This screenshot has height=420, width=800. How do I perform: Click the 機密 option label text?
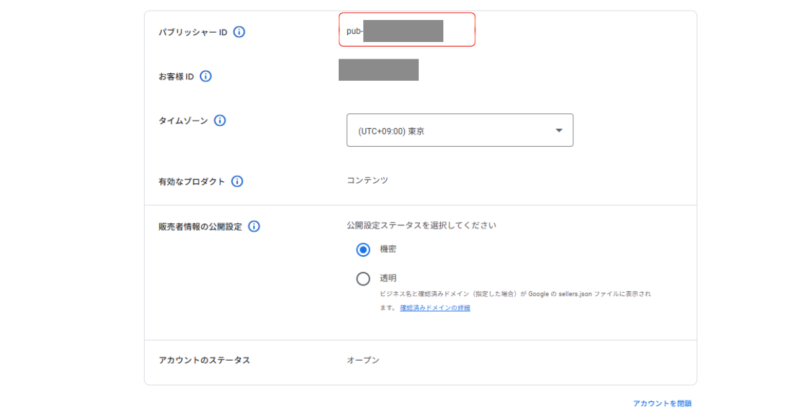[388, 250]
